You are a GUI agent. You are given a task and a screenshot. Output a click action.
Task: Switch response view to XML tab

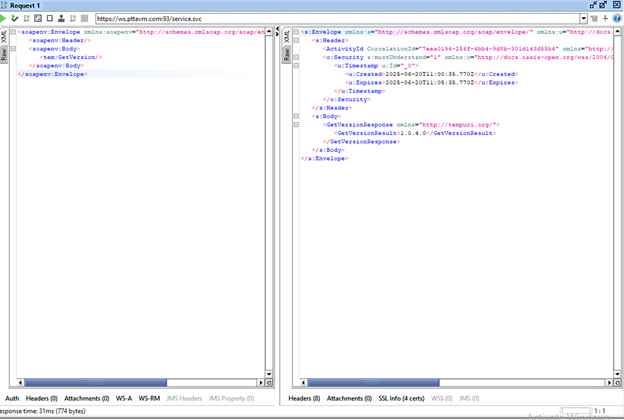pyautogui.click(x=285, y=35)
